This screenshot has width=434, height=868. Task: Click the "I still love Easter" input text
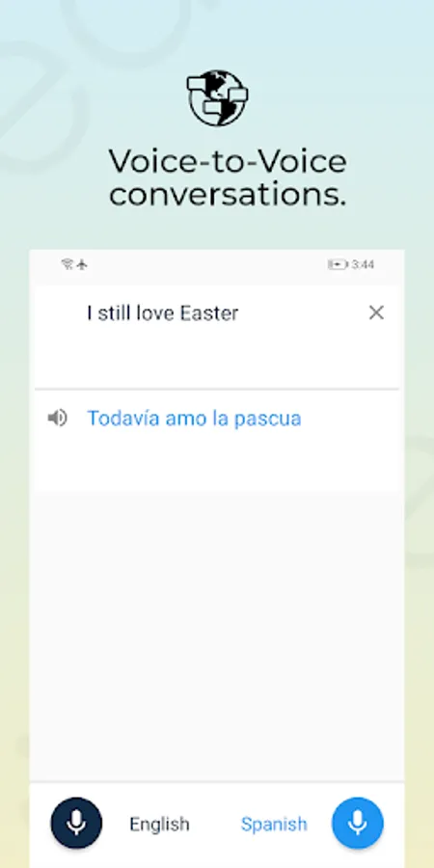tap(163, 313)
